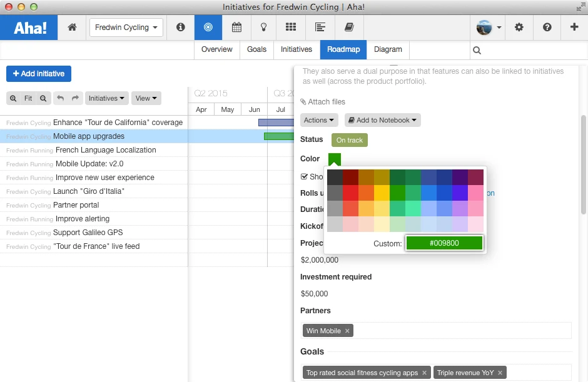Open the user avatar menu
Viewport: 588px width, 382px height.
[x=488, y=28]
